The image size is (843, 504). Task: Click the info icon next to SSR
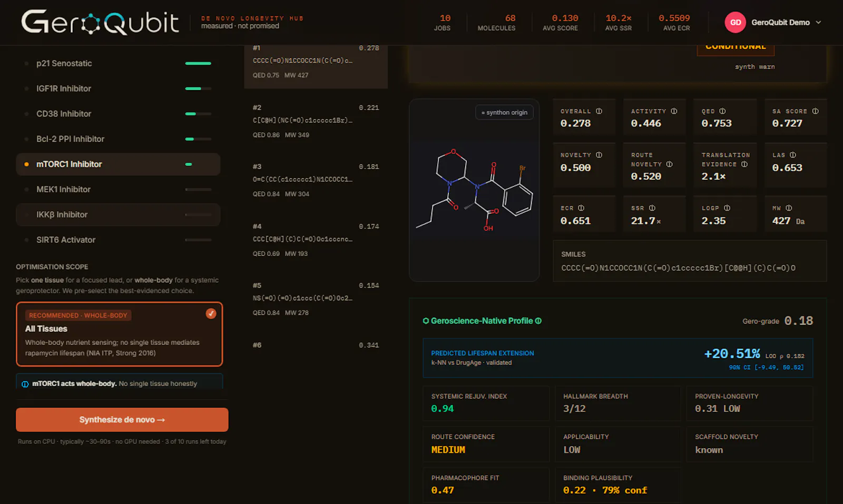[652, 208]
